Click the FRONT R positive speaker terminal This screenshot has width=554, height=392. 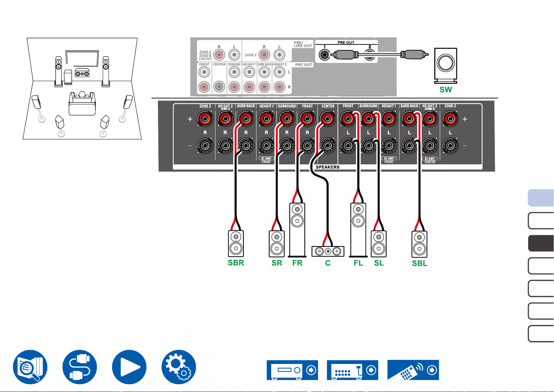(307, 119)
